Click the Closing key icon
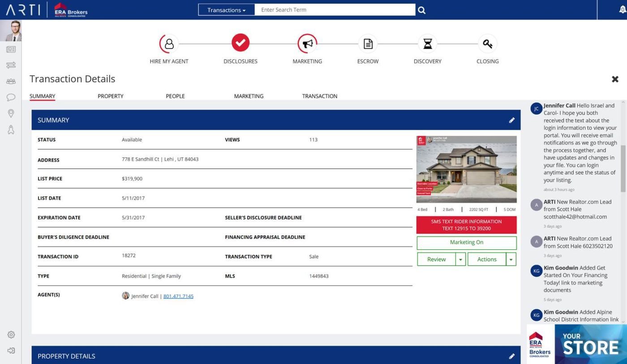Image resolution: width=627 pixels, height=364 pixels. [x=487, y=43]
